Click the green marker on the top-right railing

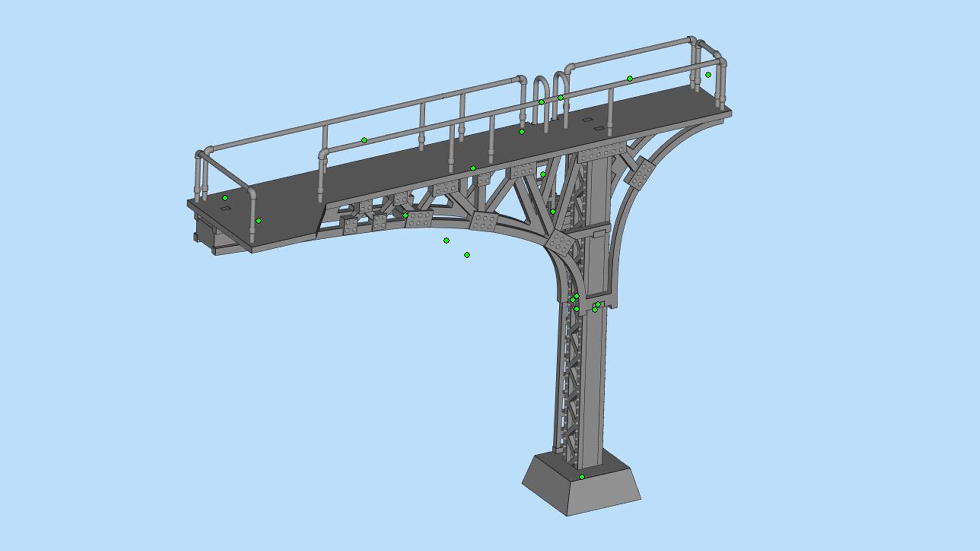[x=709, y=75]
